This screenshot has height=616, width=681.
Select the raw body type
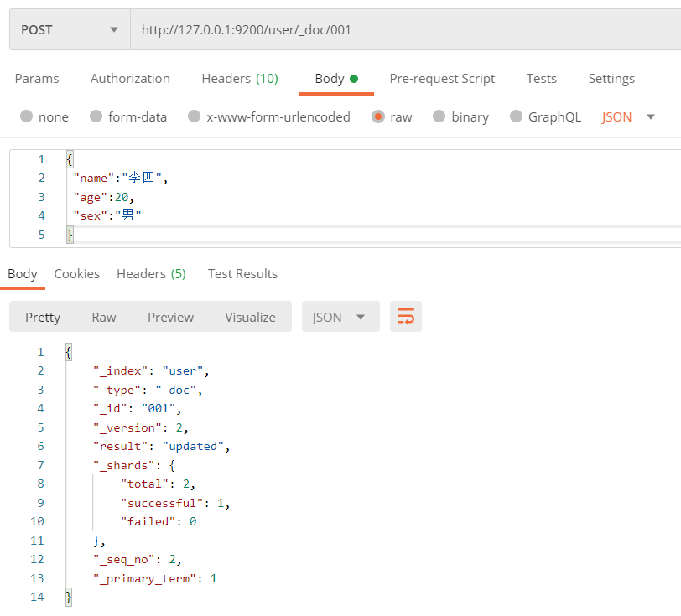(392, 116)
